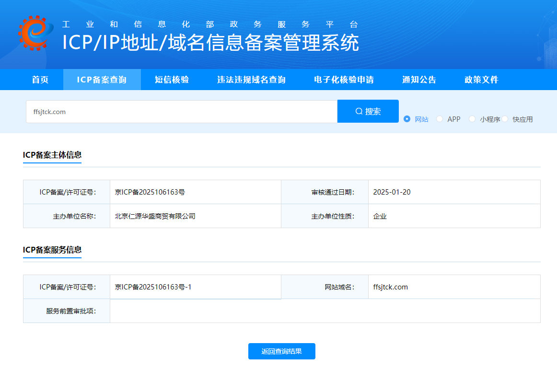Image resolution: width=557 pixels, height=392 pixels.
Task: Click the ICP备案服务信息 heading
Action: (x=52, y=250)
